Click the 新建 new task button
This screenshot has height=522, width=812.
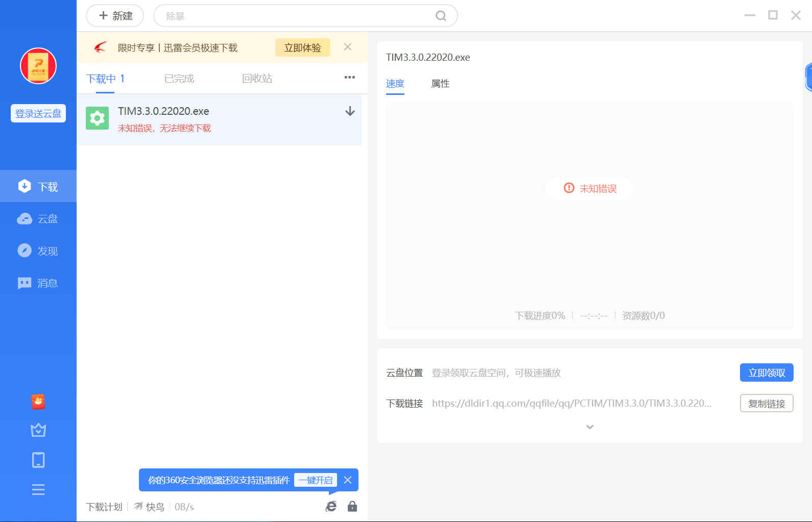pos(115,16)
